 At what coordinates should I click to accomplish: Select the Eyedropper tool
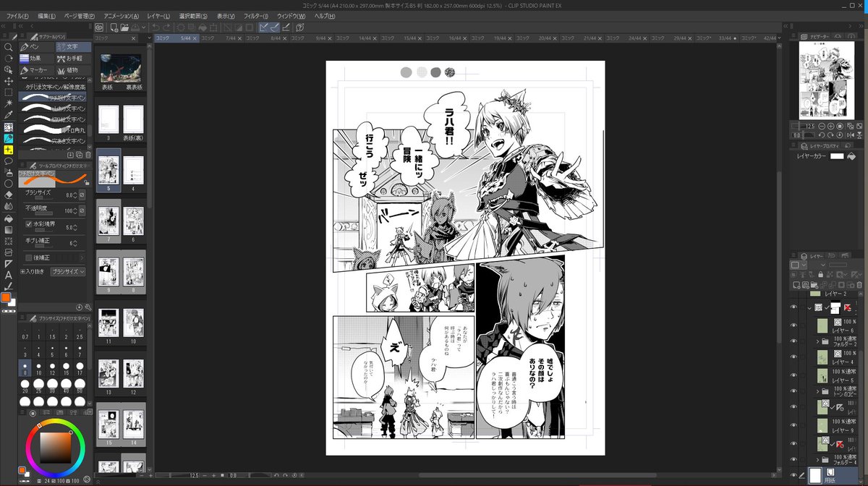point(8,115)
